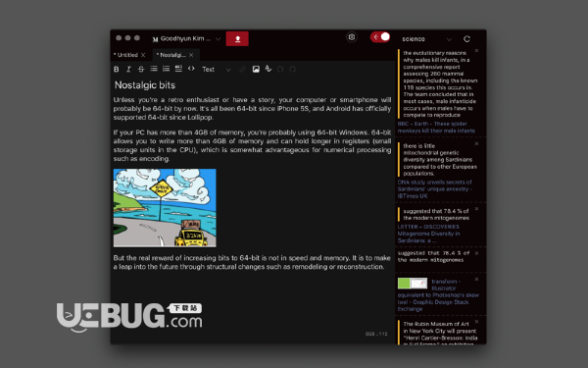
Task: Toggle bold formatting in the editor toolbar
Action: [x=117, y=69]
